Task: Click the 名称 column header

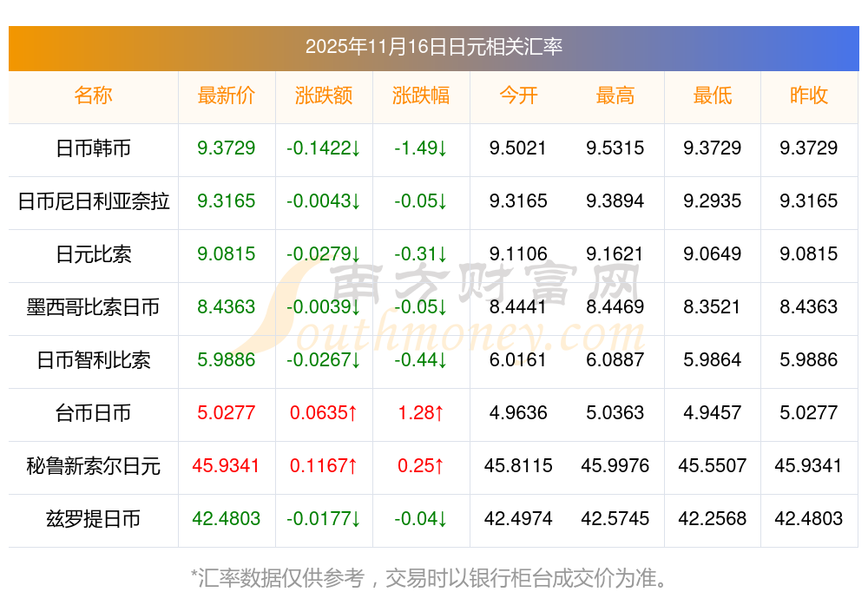Action: click(x=93, y=95)
